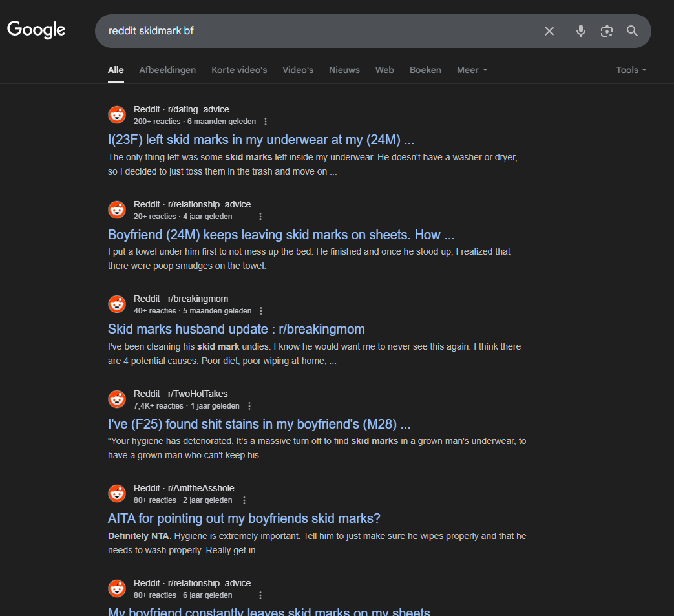674x616 pixels.
Task: Expand the Meer dropdown
Action: 472,70
